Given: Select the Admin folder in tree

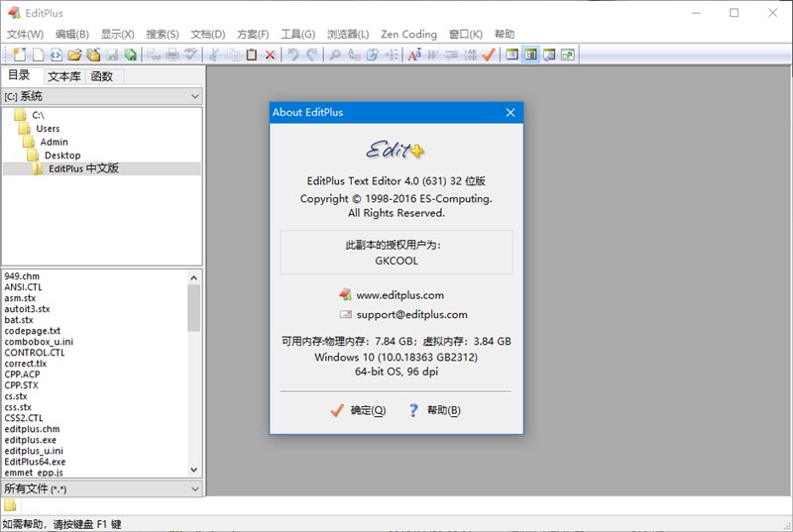Looking at the screenshot, I should [x=54, y=142].
